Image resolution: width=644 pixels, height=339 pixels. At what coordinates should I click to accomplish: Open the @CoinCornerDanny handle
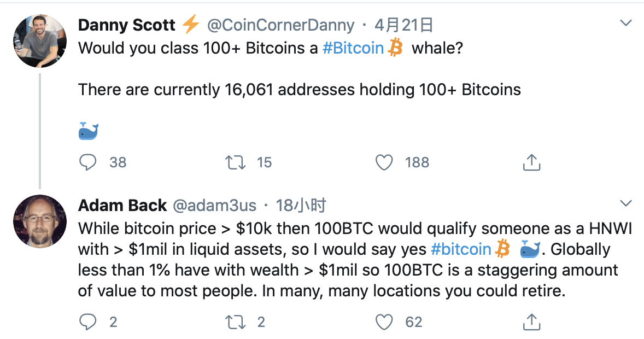pos(280,25)
